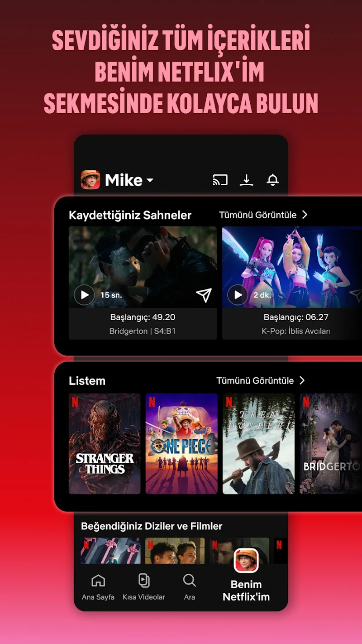Tap the chevron next to Listem's Tümünü Görüntüle
Image resolution: width=362 pixels, height=644 pixels.
pyautogui.click(x=302, y=380)
